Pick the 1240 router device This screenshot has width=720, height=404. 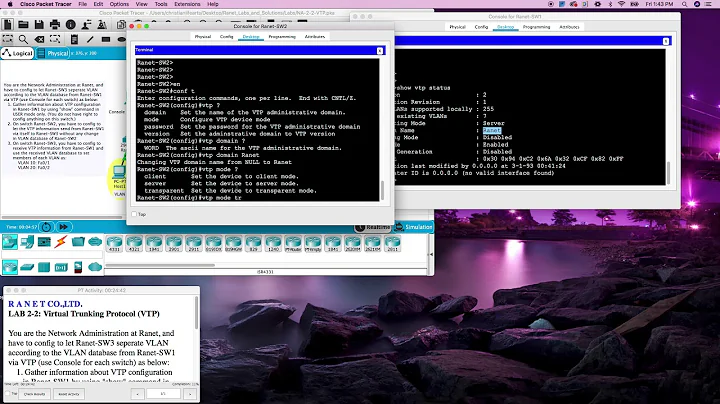pyautogui.click(x=273, y=243)
